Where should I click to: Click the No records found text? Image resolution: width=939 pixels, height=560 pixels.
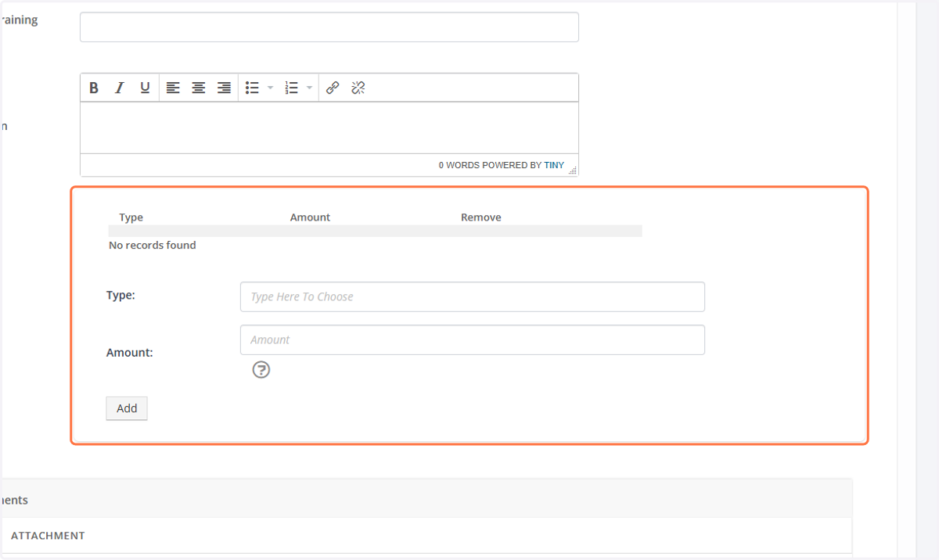(153, 245)
